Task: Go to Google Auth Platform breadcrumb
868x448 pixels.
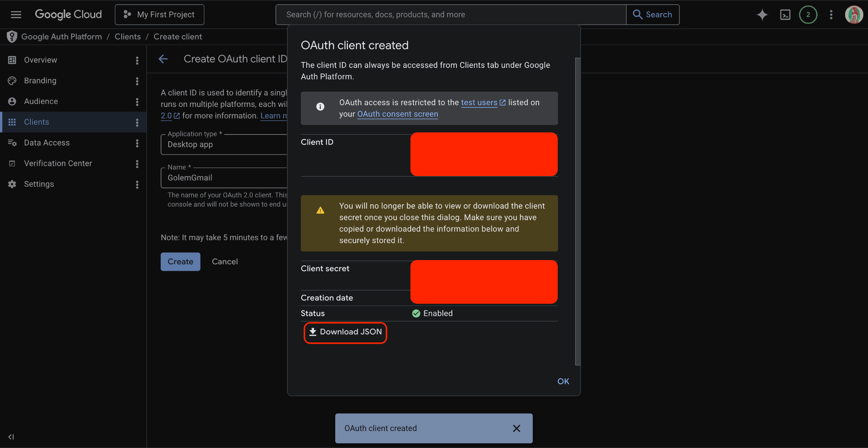Action: [x=61, y=37]
